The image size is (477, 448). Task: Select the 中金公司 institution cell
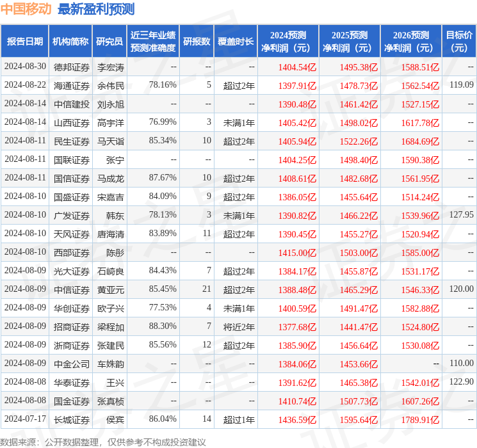72,364
